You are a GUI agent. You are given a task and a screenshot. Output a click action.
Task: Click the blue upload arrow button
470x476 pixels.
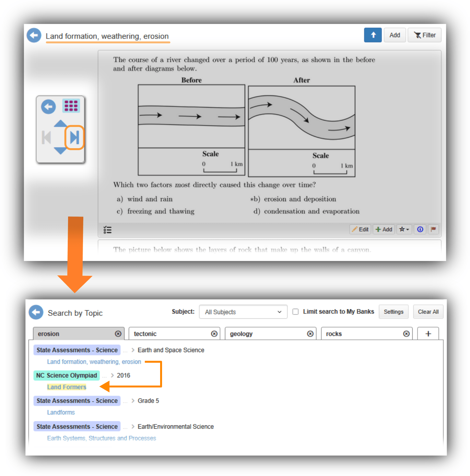373,35
